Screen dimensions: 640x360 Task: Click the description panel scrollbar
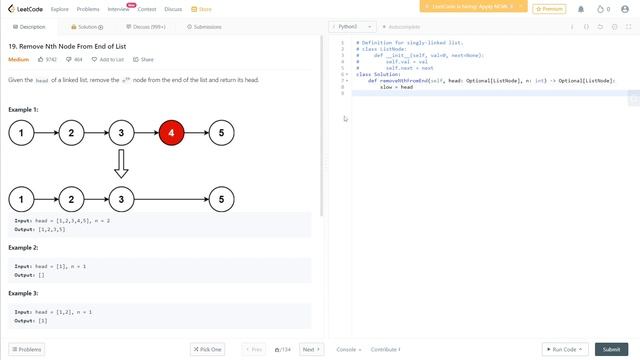(321, 127)
